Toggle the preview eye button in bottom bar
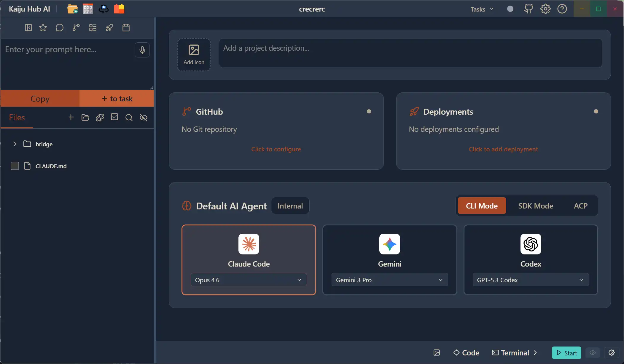 593,352
